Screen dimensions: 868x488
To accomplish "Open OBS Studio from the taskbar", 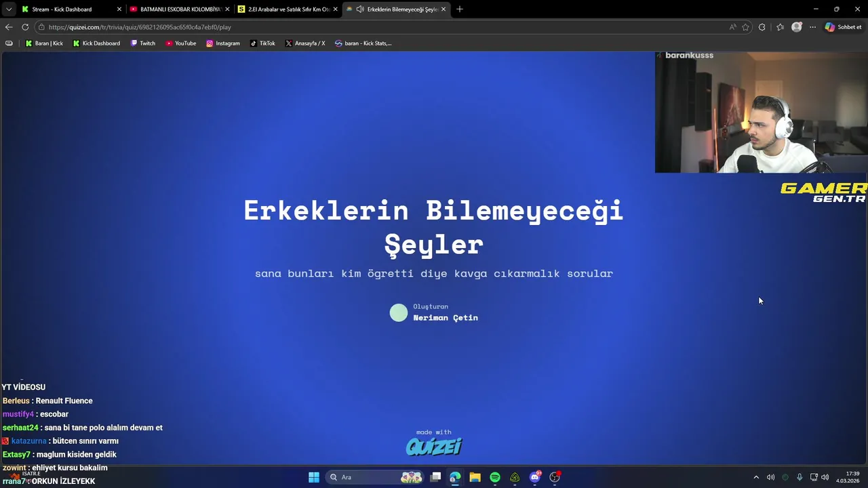I will pyautogui.click(x=555, y=477).
